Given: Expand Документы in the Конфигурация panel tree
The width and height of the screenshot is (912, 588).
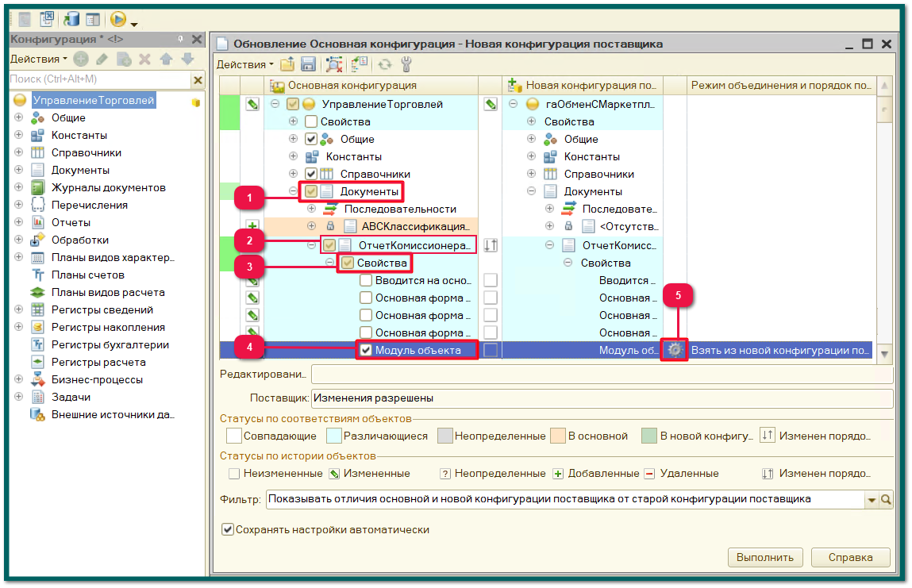Looking at the screenshot, I should click(x=18, y=170).
